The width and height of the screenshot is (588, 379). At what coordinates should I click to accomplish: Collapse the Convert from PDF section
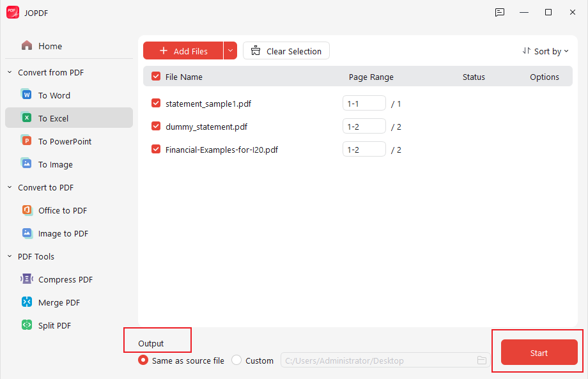[9, 72]
